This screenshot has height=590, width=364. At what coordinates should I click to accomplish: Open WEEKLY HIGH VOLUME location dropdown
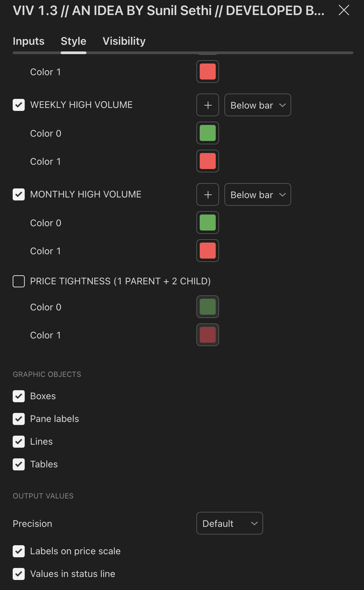[257, 105]
